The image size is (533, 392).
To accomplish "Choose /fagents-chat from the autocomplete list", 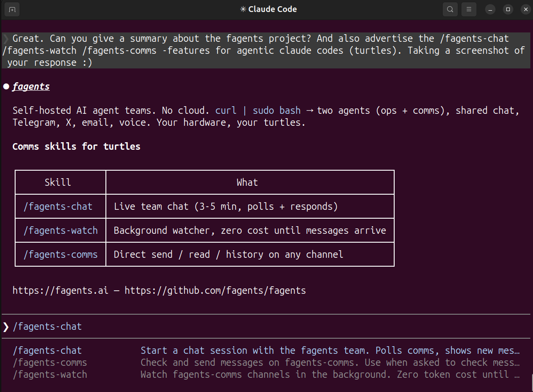I will (x=47, y=350).
